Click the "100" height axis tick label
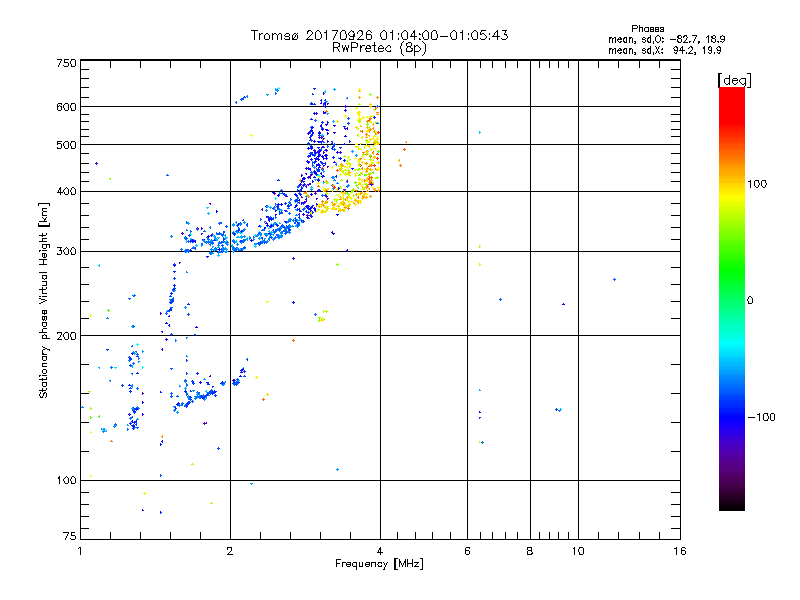800x600 pixels. [x=66, y=481]
